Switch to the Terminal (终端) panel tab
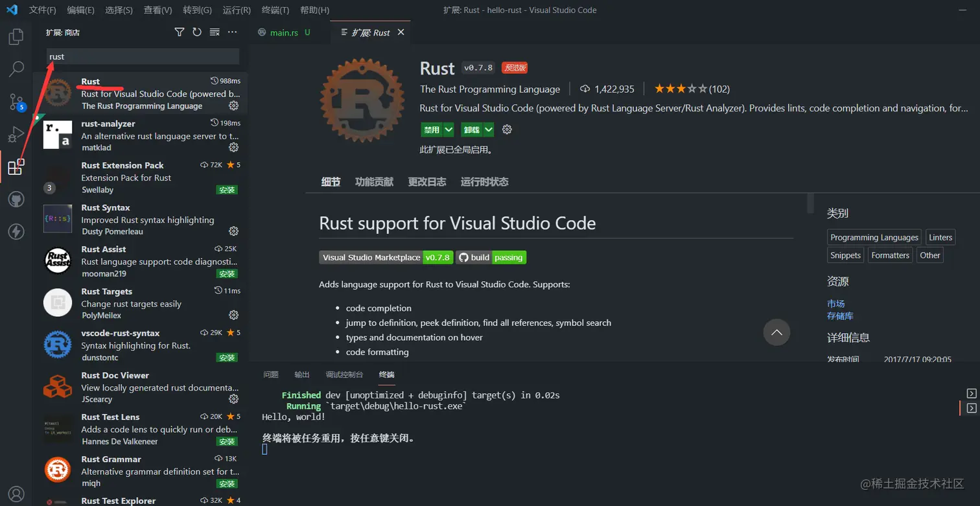This screenshot has width=980, height=506. (386, 374)
